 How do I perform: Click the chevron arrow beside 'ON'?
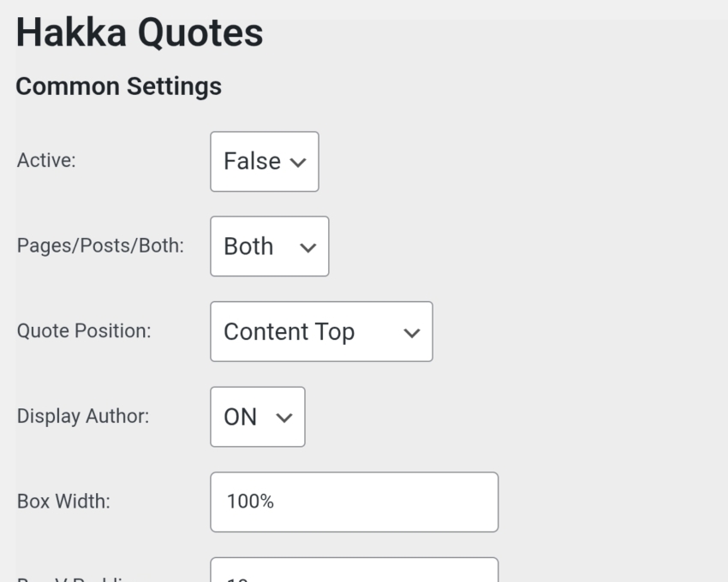(x=284, y=418)
